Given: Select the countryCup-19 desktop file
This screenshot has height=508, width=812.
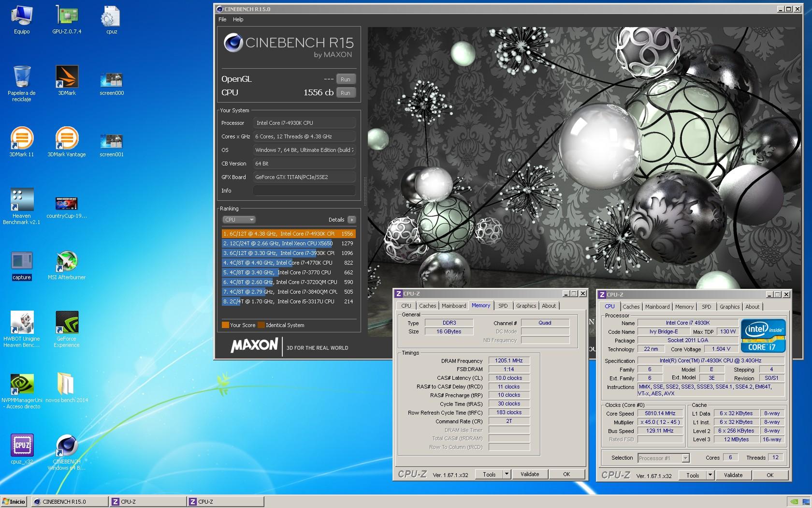Looking at the screenshot, I should click(67, 207).
